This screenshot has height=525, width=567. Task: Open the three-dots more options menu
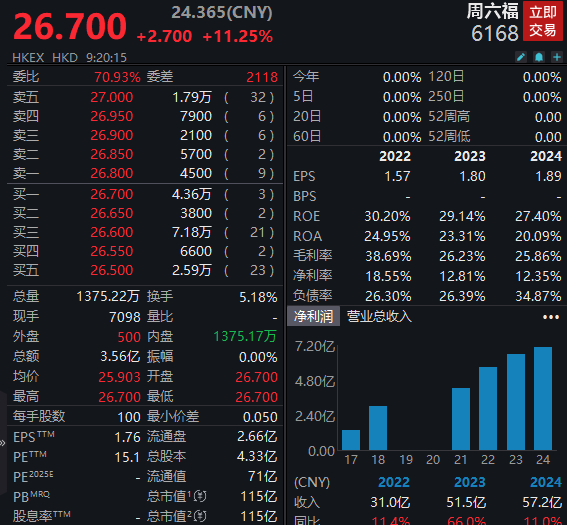click(551, 317)
